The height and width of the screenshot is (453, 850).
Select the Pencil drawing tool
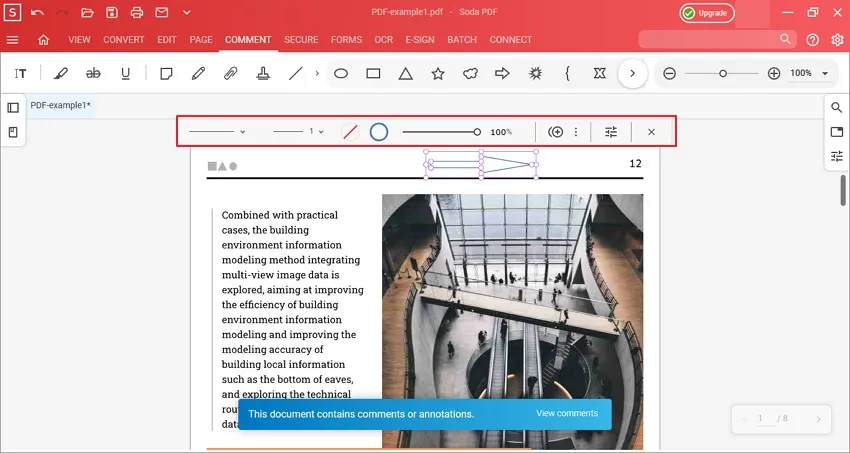198,73
